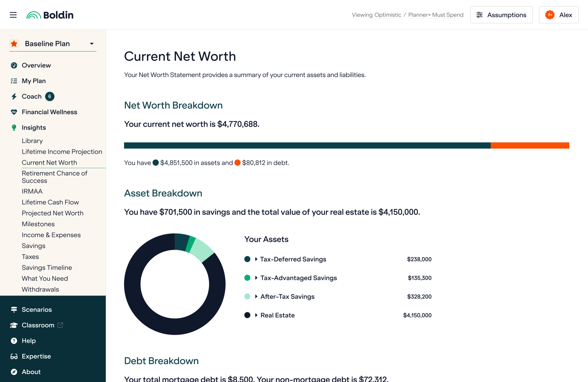Click the Help question mark icon
The image size is (588, 382).
pyautogui.click(x=14, y=341)
